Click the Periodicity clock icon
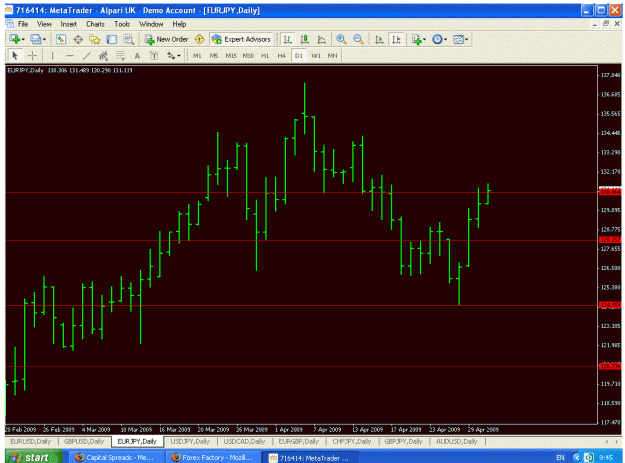This screenshot has height=463, width=625. (437, 39)
